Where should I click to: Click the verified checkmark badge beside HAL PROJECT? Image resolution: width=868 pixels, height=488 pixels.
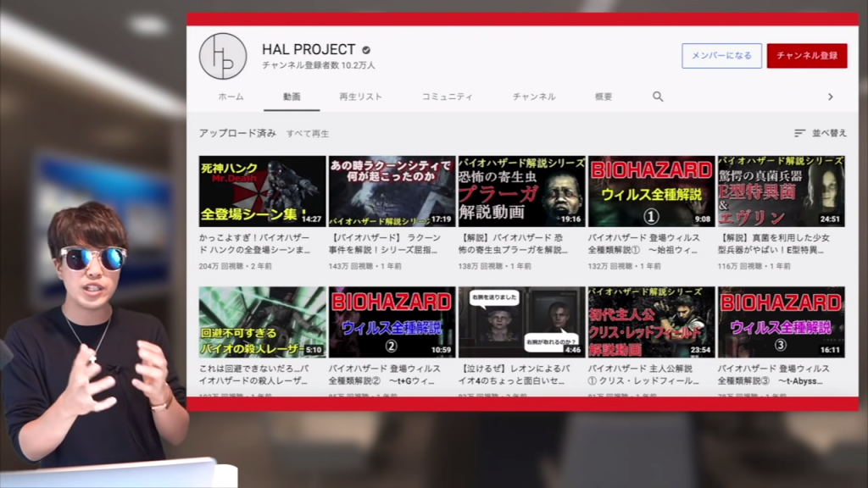(366, 50)
